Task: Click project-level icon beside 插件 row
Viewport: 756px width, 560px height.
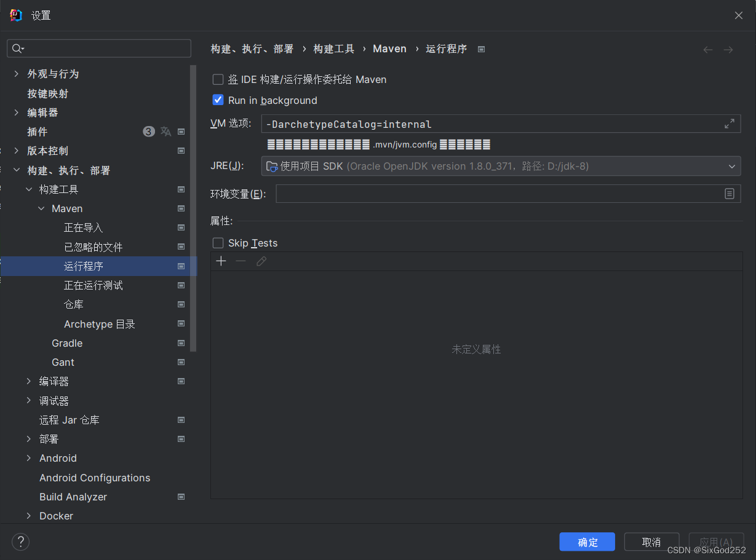Action: coord(181,132)
